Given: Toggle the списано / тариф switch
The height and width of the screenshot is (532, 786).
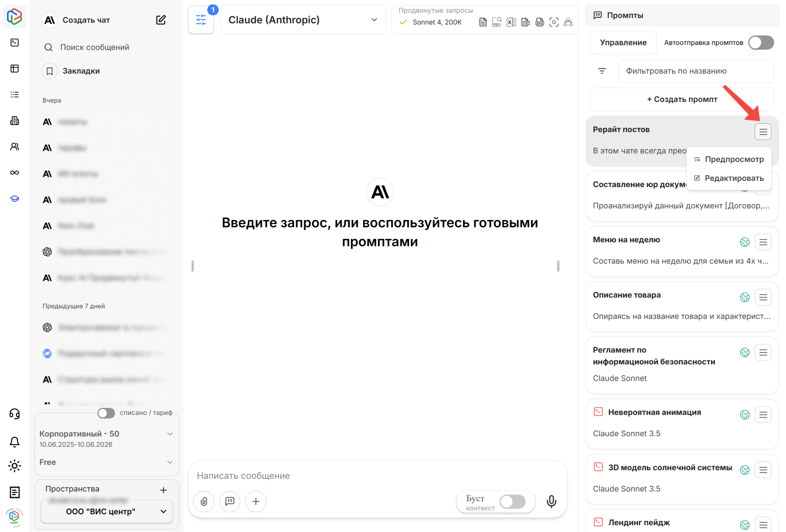Looking at the screenshot, I should click(x=106, y=413).
